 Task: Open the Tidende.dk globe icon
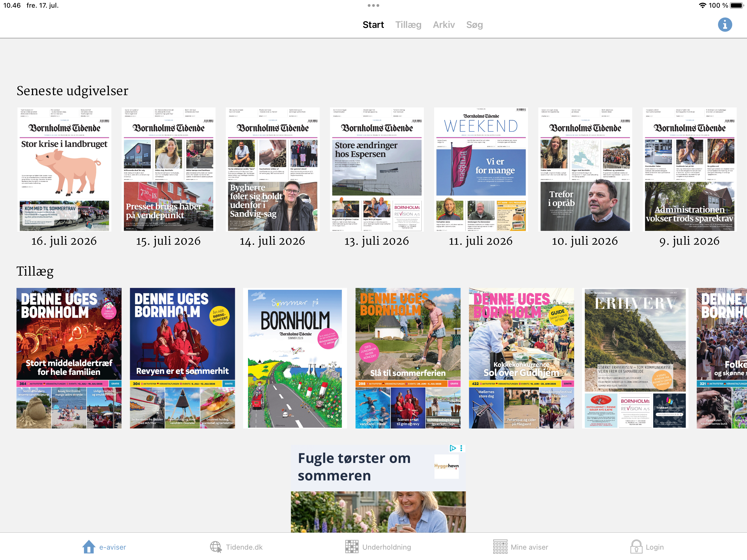(x=216, y=547)
